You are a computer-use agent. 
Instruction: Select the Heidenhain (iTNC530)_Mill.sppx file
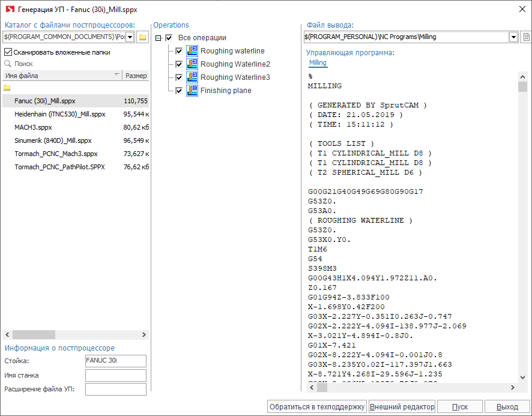pyautogui.click(x=59, y=114)
